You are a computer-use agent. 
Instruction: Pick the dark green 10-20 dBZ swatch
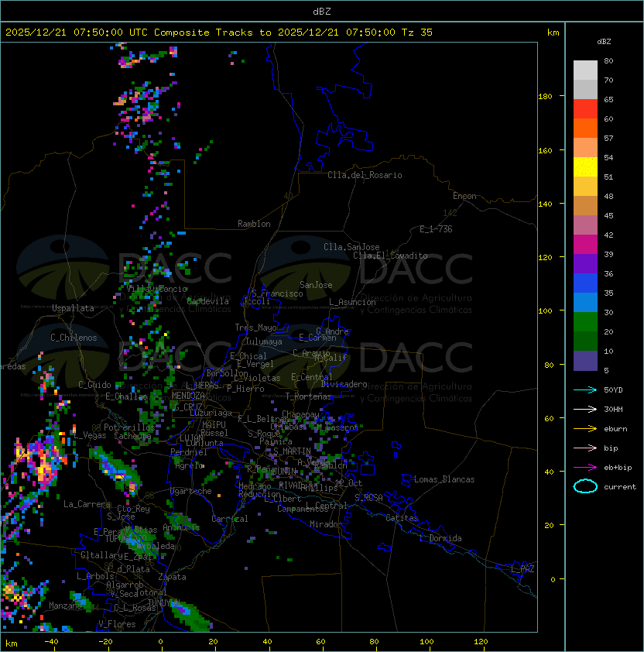(585, 341)
